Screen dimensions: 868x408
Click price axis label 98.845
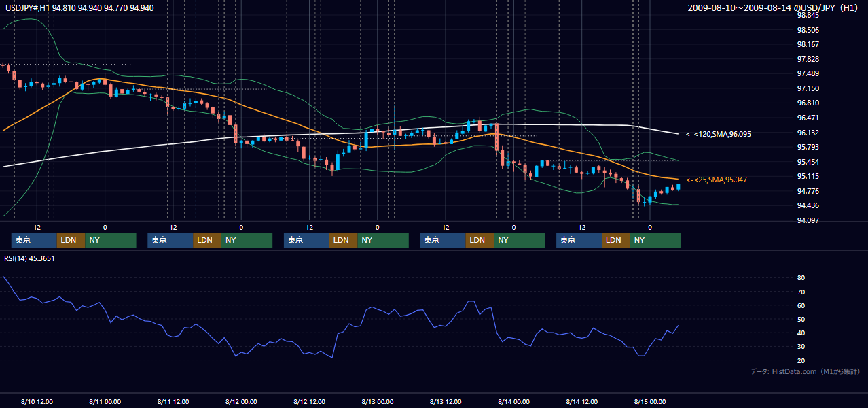(x=808, y=16)
